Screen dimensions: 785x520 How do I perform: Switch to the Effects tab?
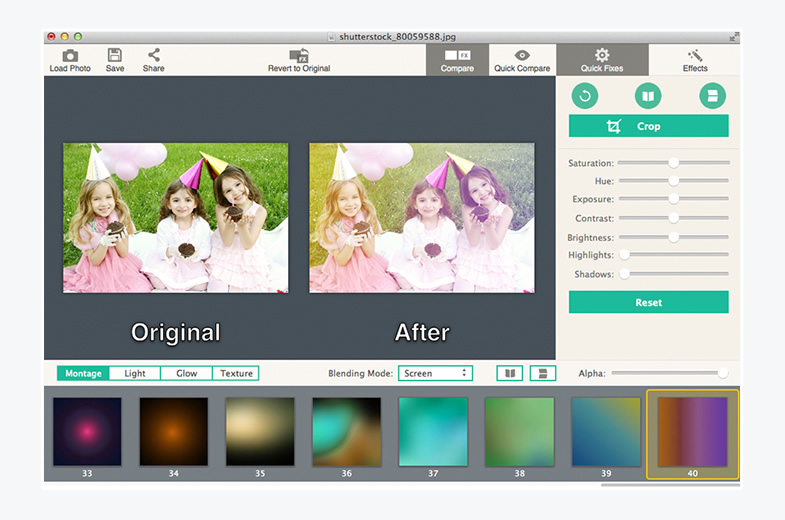tap(695, 60)
